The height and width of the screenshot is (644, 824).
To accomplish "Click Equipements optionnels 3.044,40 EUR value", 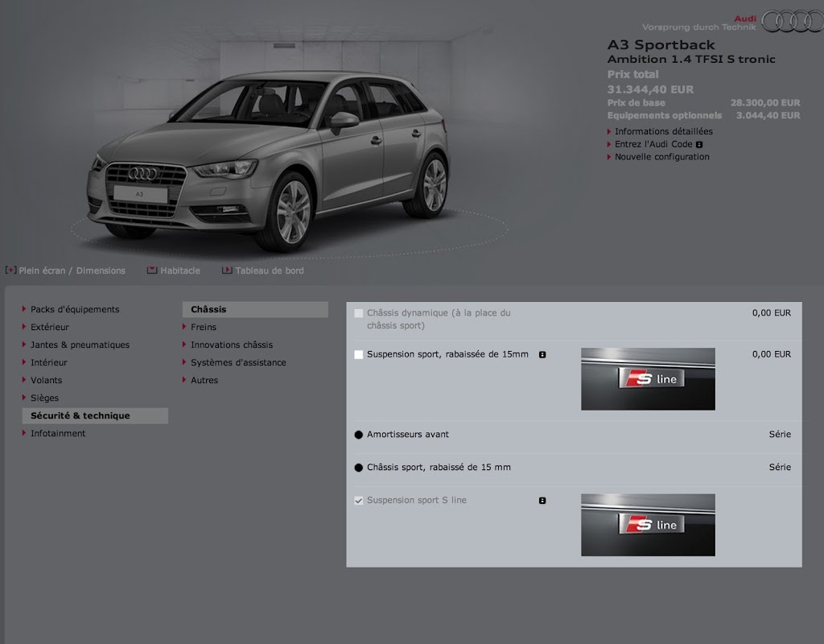I will tap(768, 116).
